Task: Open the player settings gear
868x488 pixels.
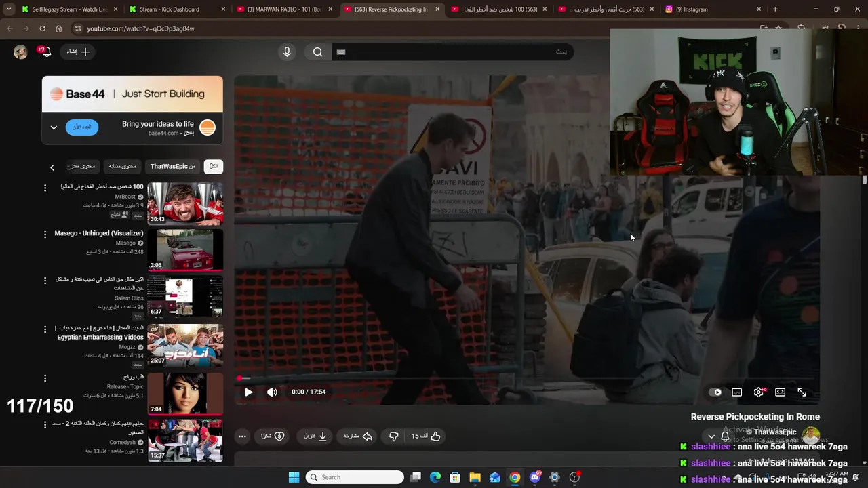Action: [x=758, y=392]
